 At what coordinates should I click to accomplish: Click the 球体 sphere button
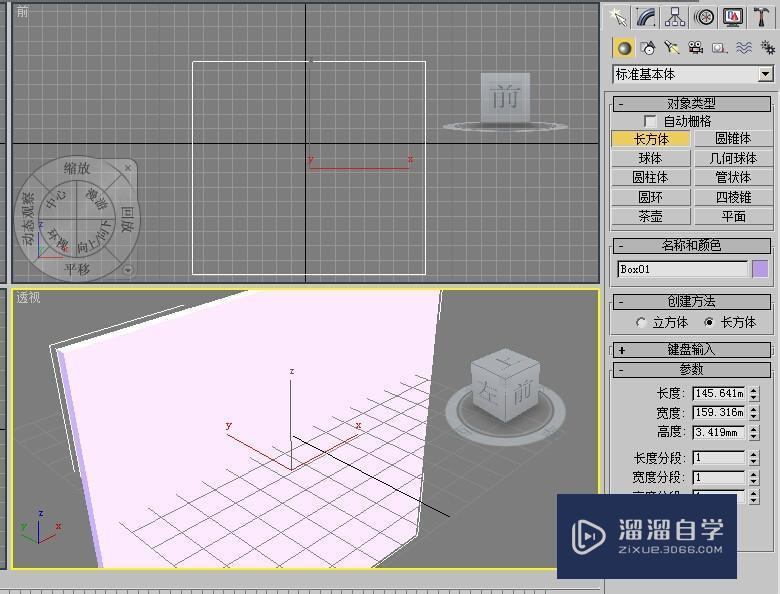pyautogui.click(x=651, y=158)
